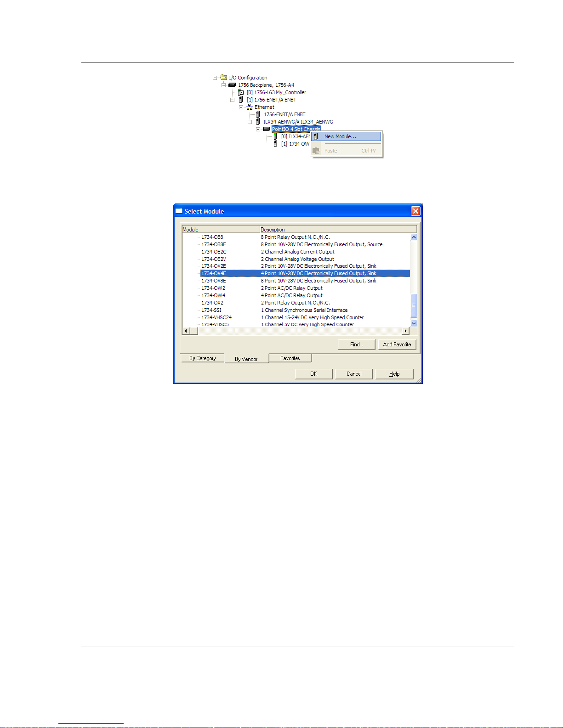Choose New Module... from the context menu
The width and height of the screenshot is (563, 728).
pos(347,136)
